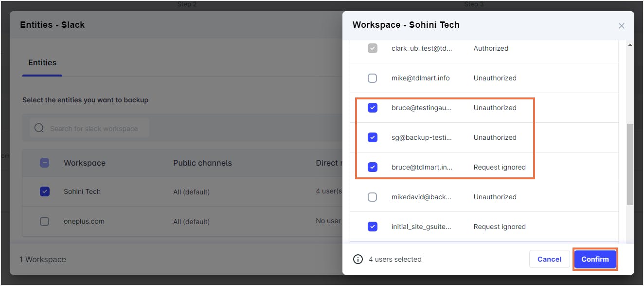Open oneplus.com's All (default) public channels
The height and width of the screenshot is (286, 644).
(x=191, y=222)
